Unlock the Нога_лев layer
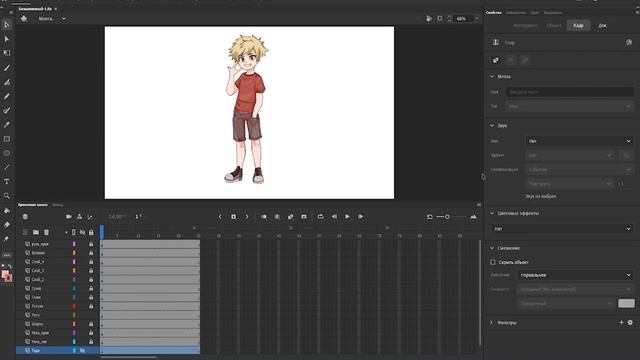The width and height of the screenshot is (640, 360). tap(91, 342)
